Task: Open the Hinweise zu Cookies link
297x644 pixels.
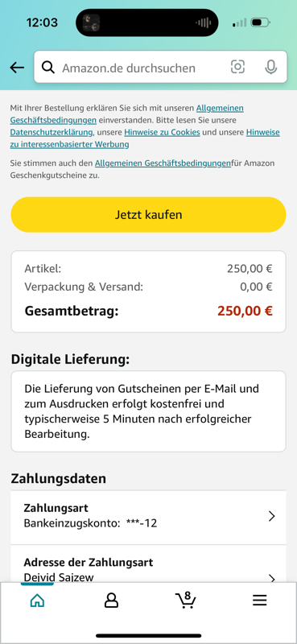Action: coord(162,132)
